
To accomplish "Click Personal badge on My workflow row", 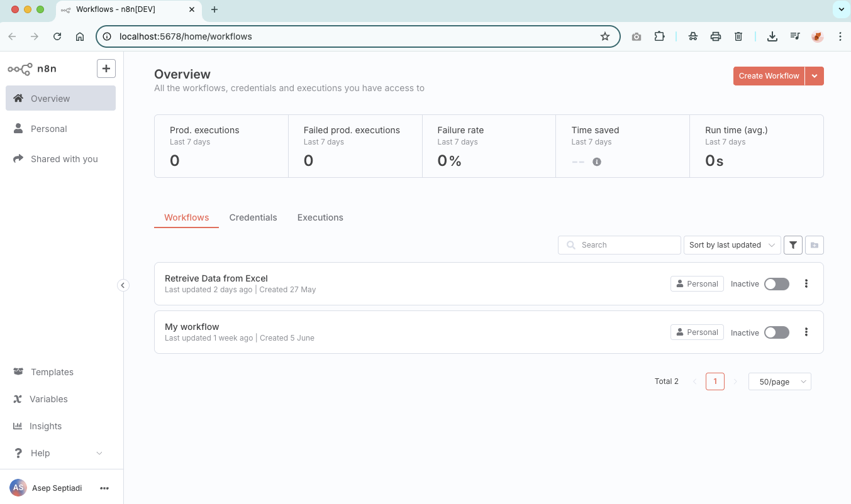I will click(x=697, y=332).
